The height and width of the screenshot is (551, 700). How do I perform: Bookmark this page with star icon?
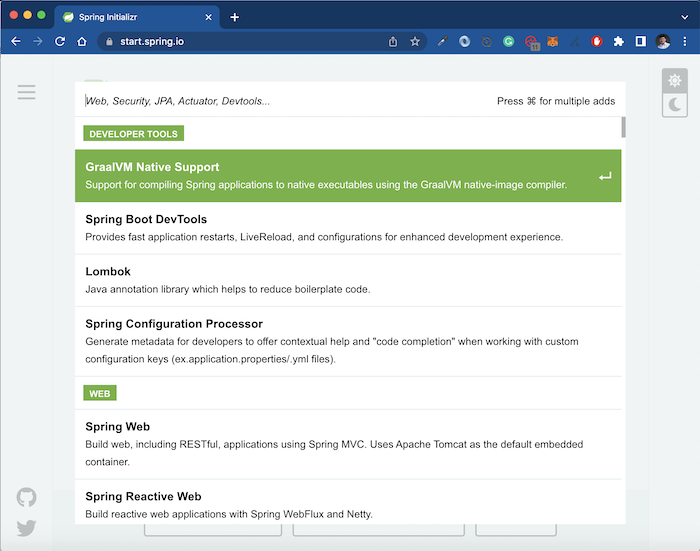415,42
